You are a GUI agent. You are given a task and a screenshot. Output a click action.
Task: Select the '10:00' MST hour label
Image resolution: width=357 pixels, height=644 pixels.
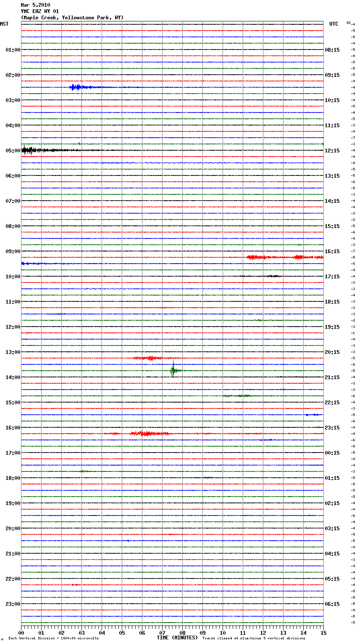tap(13, 277)
